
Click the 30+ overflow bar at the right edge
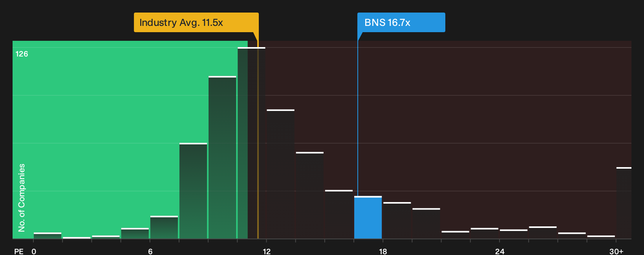[624, 203]
